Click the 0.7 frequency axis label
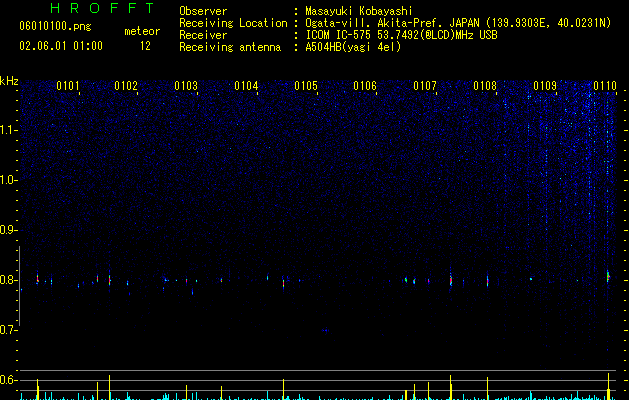The width and height of the screenshot is (629, 400). (x=9, y=330)
